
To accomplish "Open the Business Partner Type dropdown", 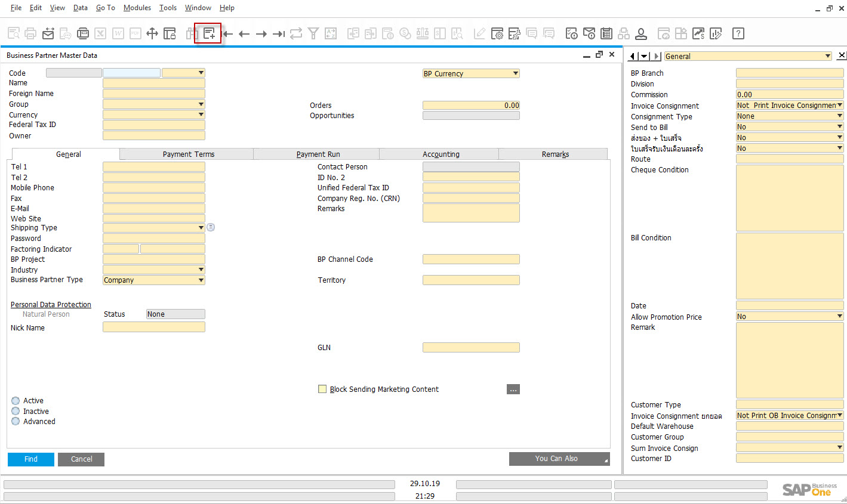I will click(154, 280).
